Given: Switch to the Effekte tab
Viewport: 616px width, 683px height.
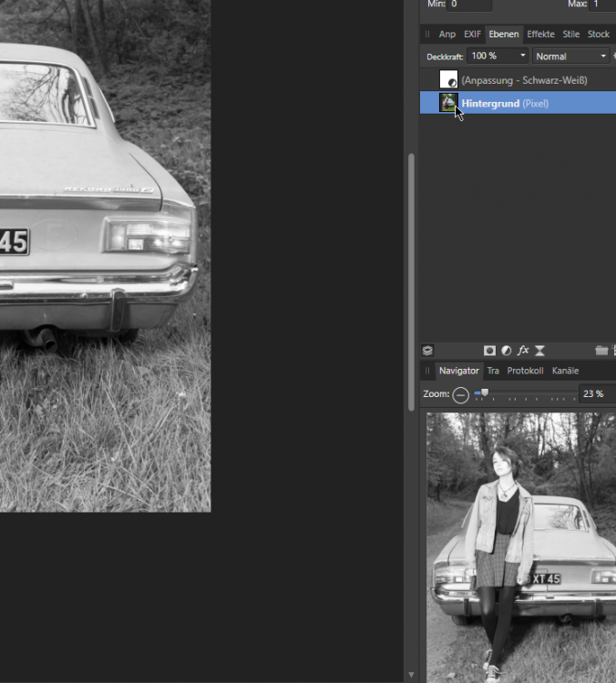Looking at the screenshot, I should 540,35.
